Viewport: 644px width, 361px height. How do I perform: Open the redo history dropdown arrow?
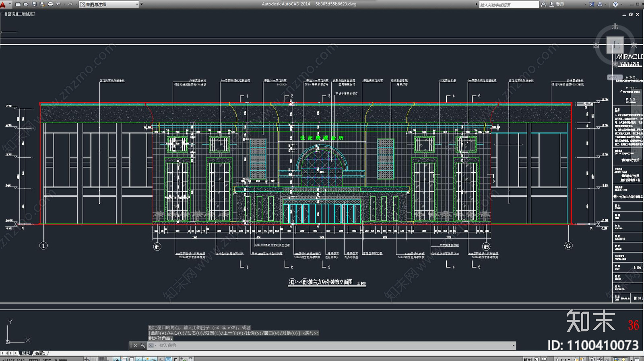[76, 4]
